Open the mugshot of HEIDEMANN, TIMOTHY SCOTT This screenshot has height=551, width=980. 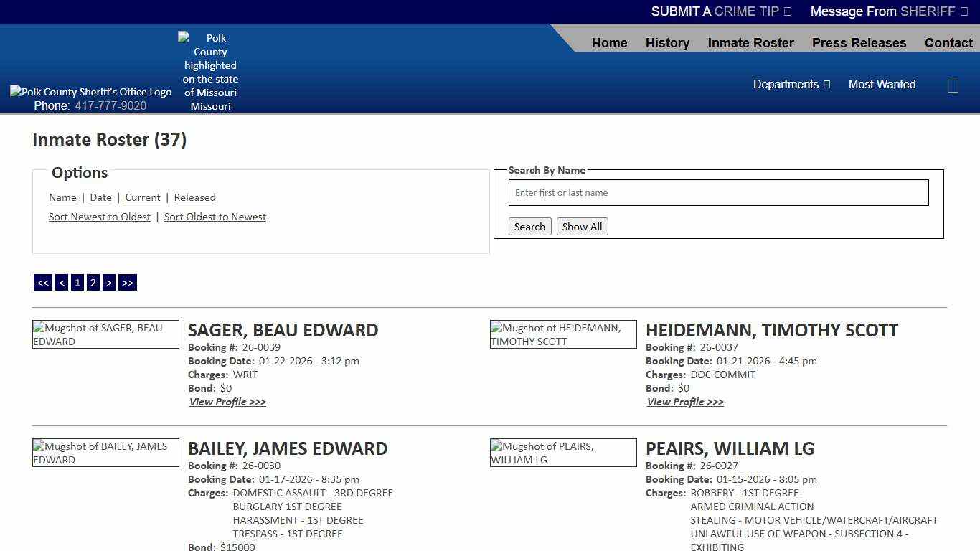pos(563,334)
